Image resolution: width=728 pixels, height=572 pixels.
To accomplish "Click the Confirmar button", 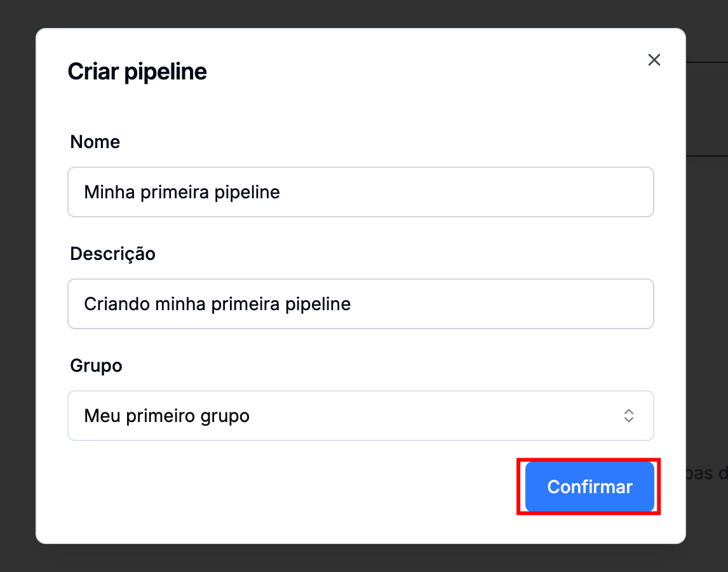I will [590, 487].
